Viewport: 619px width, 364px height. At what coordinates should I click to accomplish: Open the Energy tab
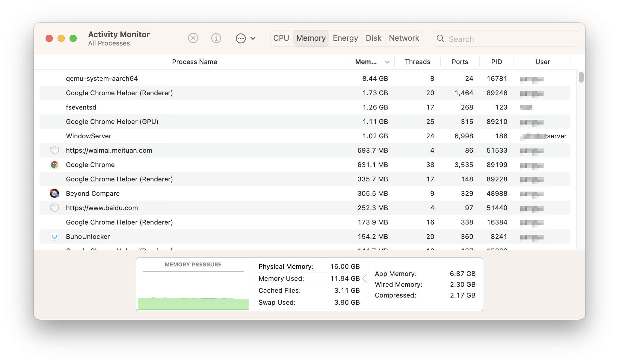click(x=345, y=38)
